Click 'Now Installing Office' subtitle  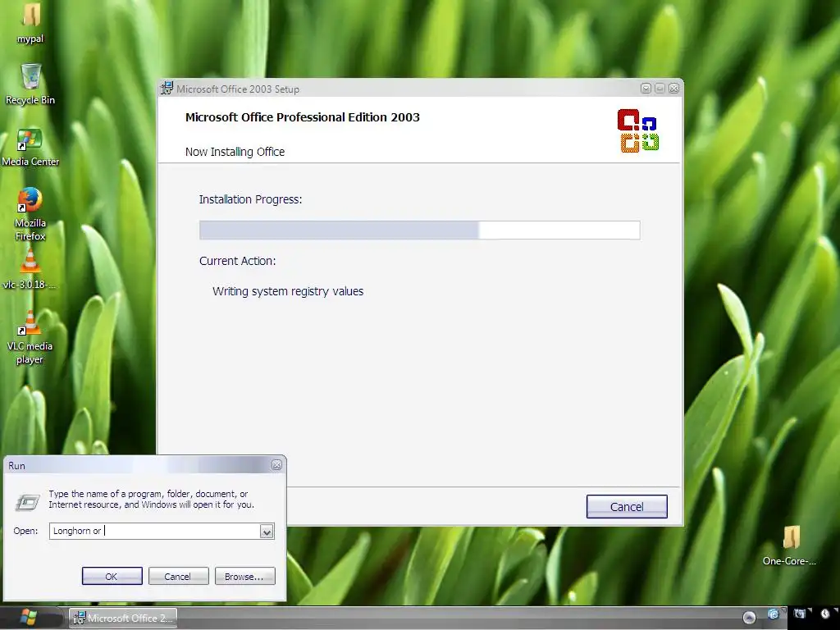(x=235, y=152)
